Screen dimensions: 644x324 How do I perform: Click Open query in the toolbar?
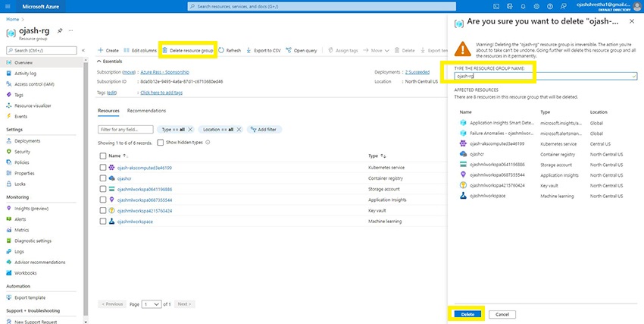(302, 51)
